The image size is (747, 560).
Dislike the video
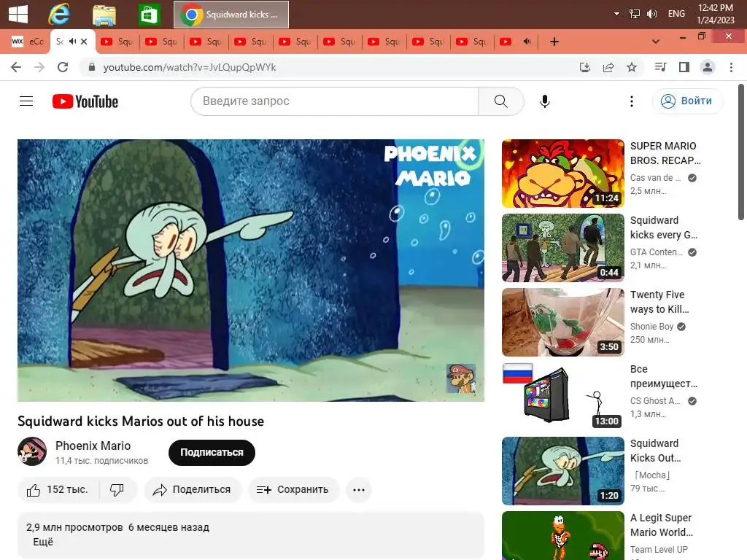[117, 489]
